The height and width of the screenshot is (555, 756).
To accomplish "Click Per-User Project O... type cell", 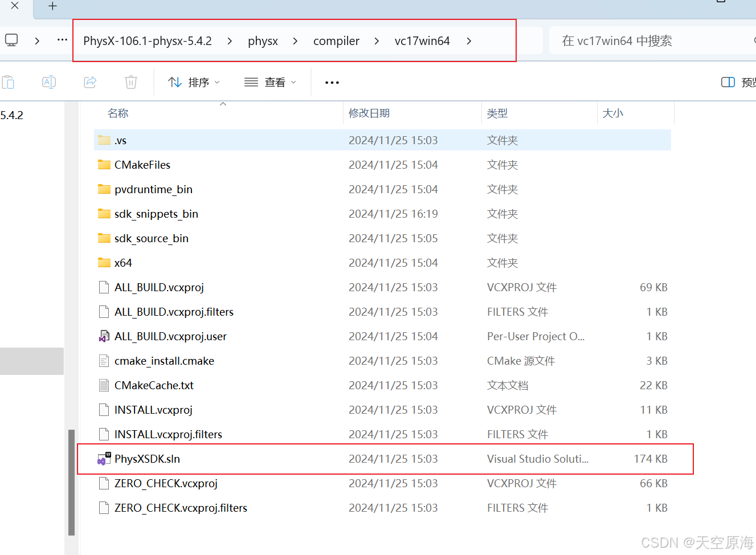I will point(536,336).
